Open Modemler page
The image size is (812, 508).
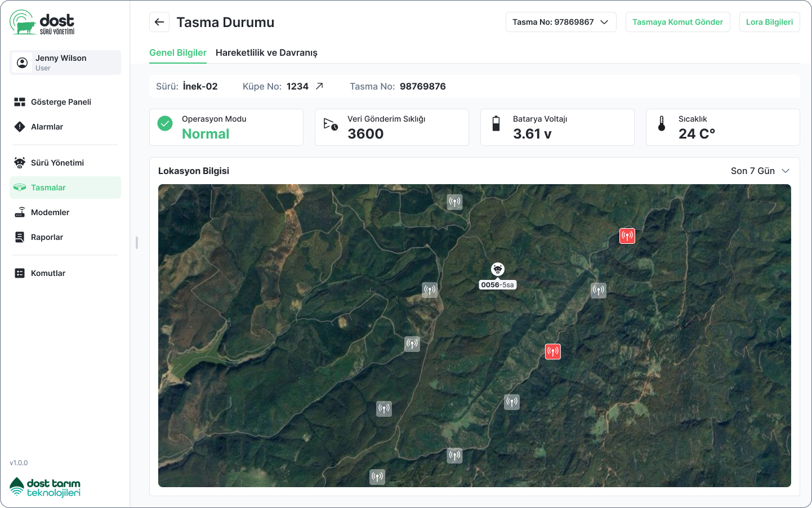pyautogui.click(x=65, y=212)
